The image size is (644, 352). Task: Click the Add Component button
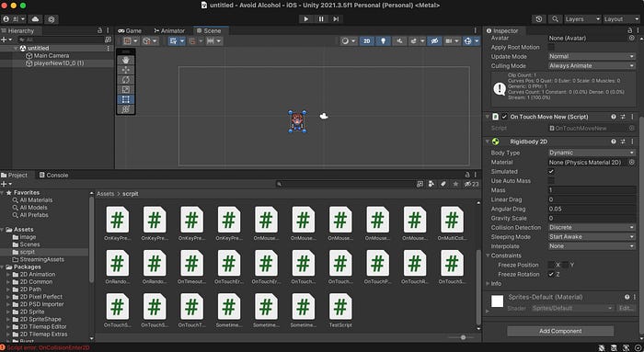click(x=560, y=331)
